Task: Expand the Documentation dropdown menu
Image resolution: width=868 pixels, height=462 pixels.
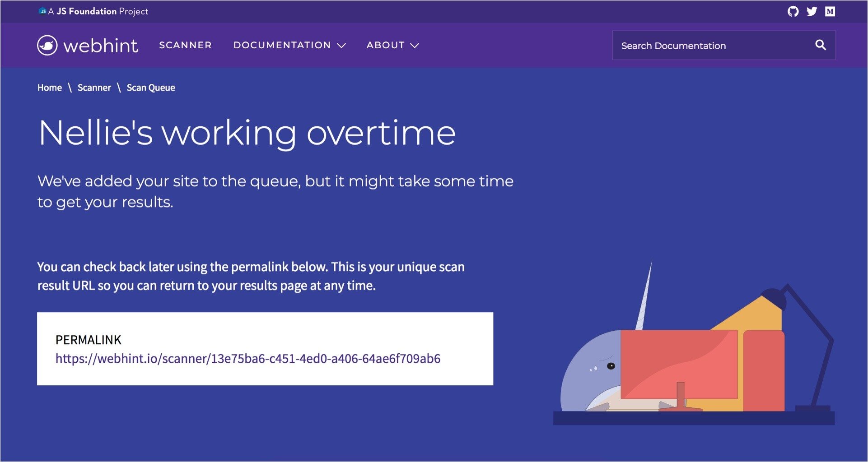Action: (x=289, y=45)
